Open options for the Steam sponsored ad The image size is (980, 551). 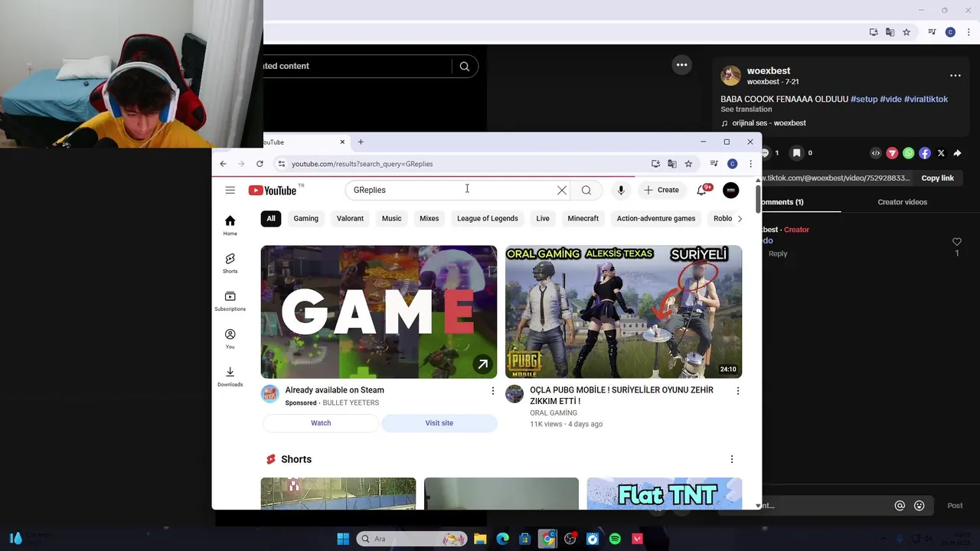(x=492, y=391)
